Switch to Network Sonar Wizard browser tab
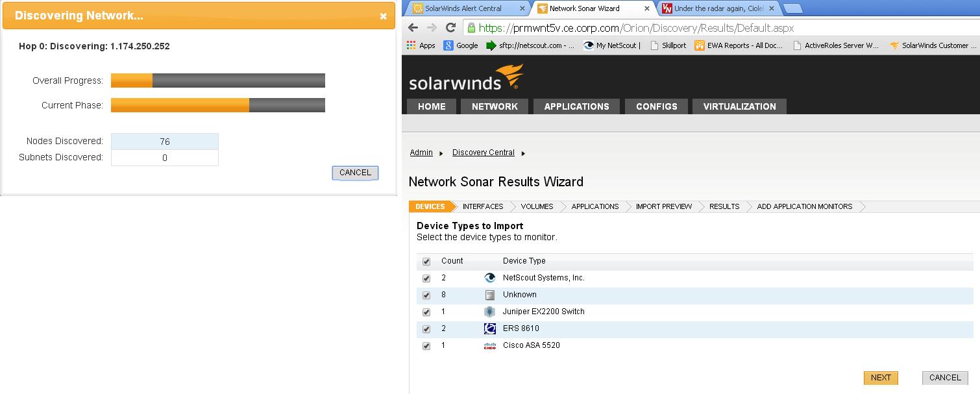This screenshot has height=394, width=980. point(584,8)
